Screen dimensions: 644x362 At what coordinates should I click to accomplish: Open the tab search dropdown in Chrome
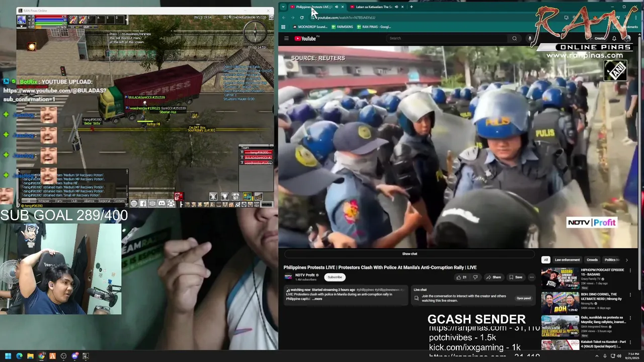tap(283, 7)
